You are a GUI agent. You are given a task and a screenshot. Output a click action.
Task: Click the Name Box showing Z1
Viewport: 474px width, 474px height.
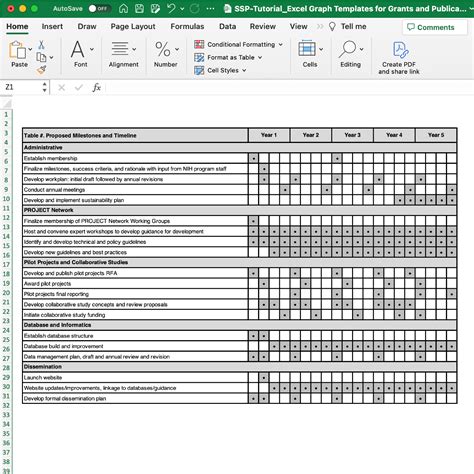[x=21, y=87]
